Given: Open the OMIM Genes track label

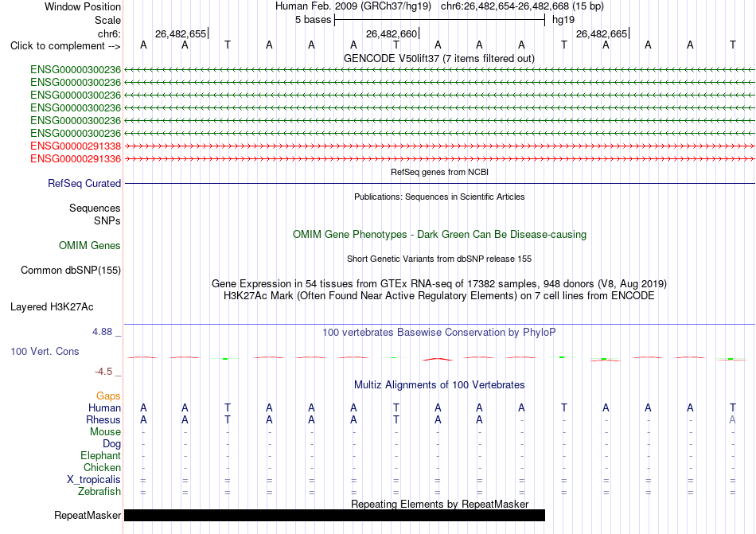Looking at the screenshot, I should 90,246.
